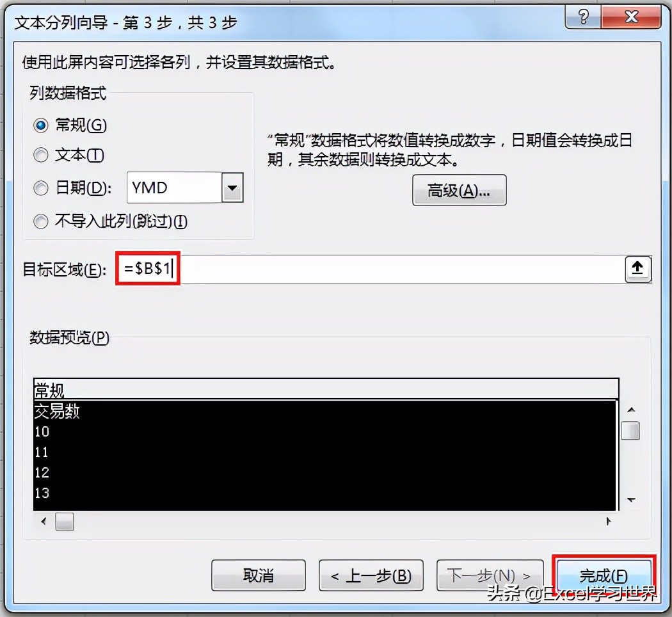Image resolution: width=672 pixels, height=617 pixels.
Task: Click preview scrollbar up arrow
Action: (x=631, y=410)
